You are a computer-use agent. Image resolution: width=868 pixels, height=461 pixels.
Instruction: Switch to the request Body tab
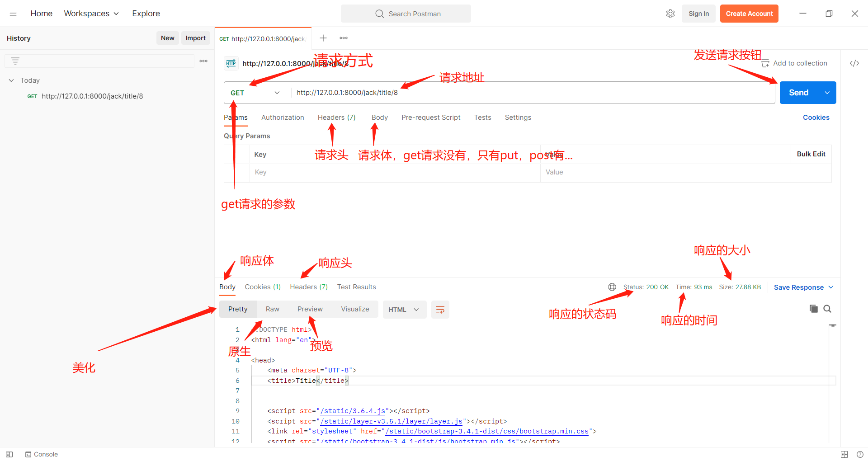pos(380,118)
